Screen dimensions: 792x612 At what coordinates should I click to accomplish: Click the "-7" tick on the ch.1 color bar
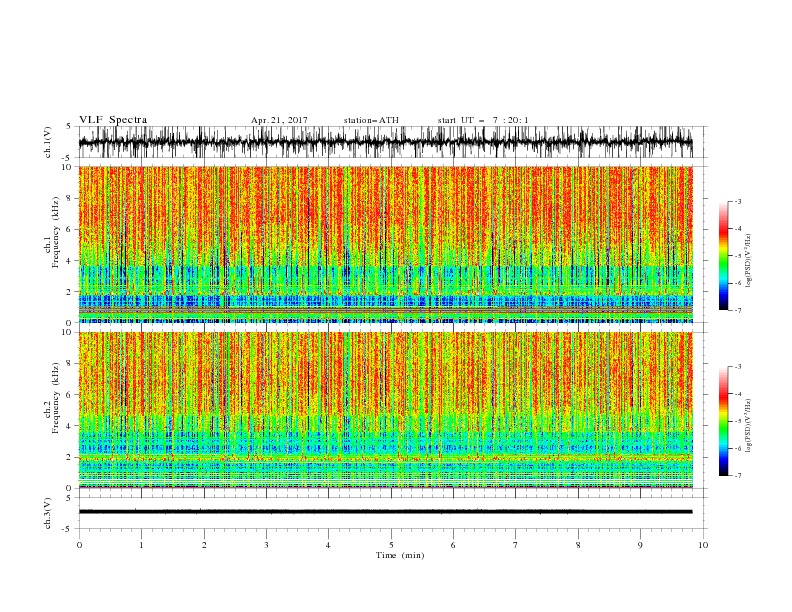coord(737,310)
